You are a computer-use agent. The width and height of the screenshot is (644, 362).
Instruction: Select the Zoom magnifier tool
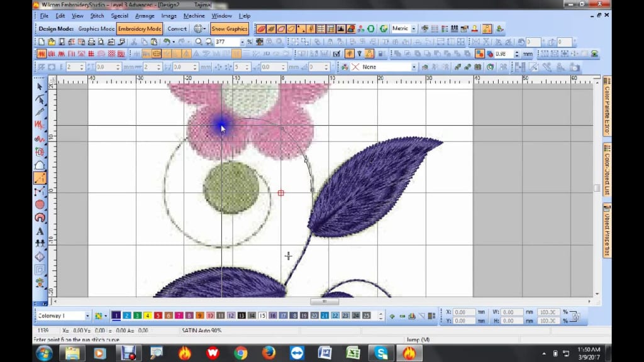[x=199, y=42]
